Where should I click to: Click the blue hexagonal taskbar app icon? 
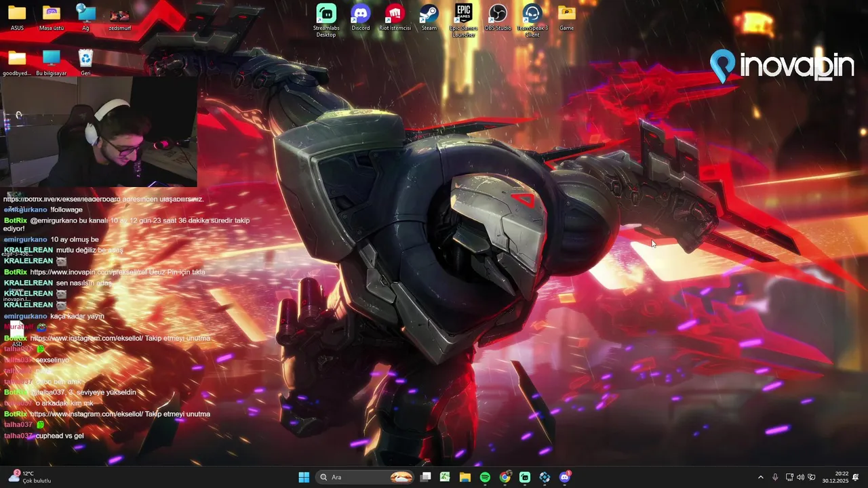[545, 477]
